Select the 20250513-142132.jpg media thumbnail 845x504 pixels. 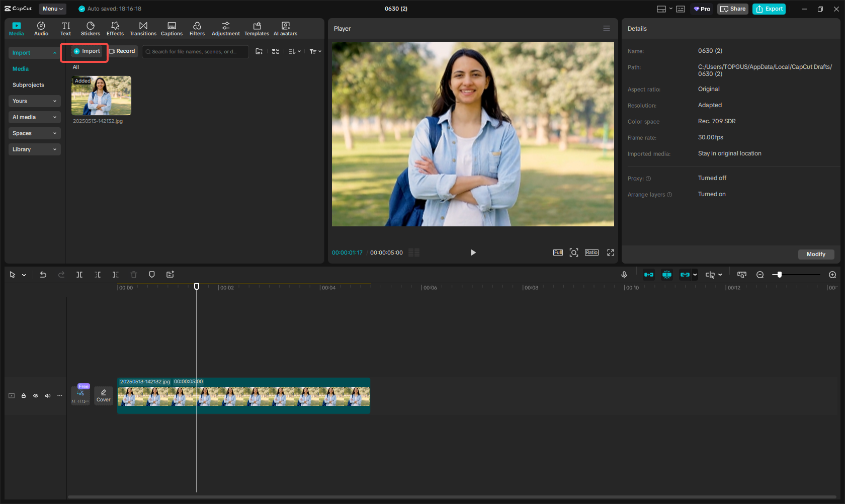[x=101, y=96]
